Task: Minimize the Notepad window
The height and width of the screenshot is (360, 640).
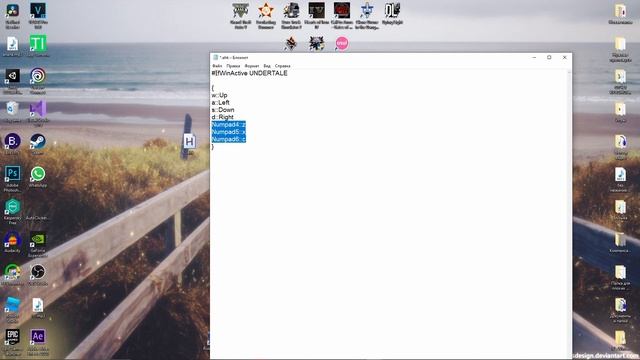Action: [x=534, y=58]
